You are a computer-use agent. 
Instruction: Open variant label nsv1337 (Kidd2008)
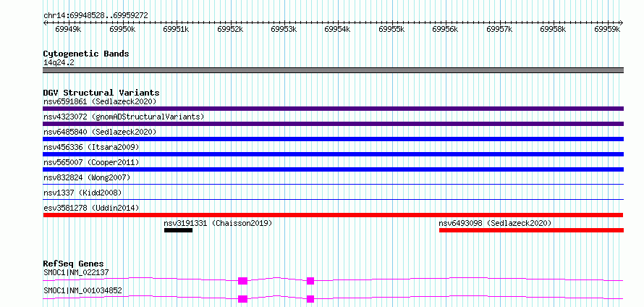pyautogui.click(x=82, y=193)
